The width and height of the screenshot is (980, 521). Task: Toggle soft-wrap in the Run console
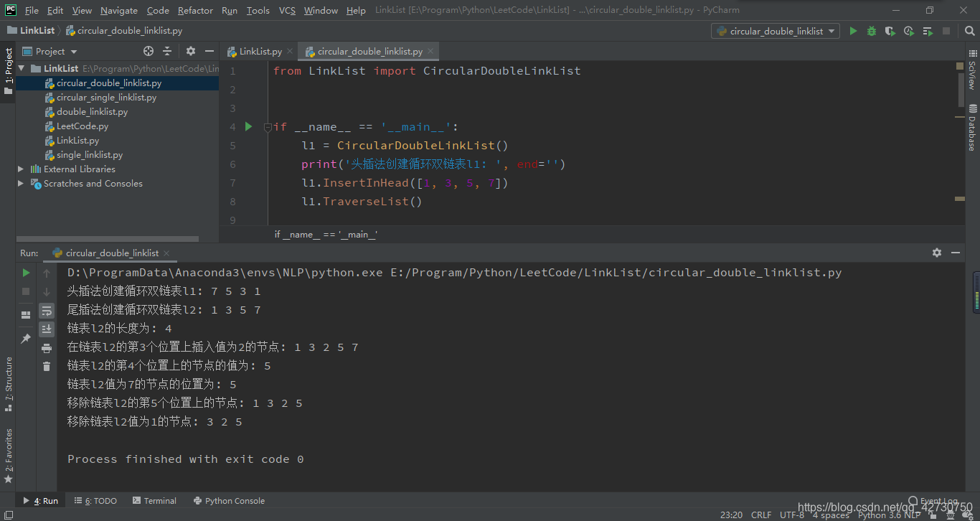pos(47,311)
